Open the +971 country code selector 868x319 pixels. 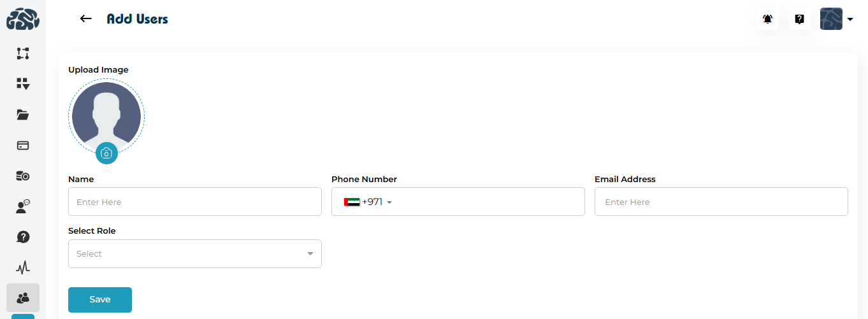[x=368, y=202]
